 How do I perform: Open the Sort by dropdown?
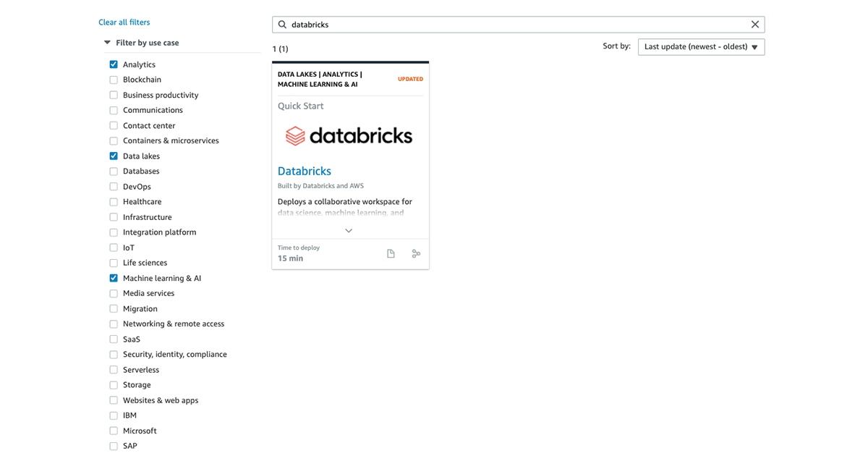click(701, 47)
